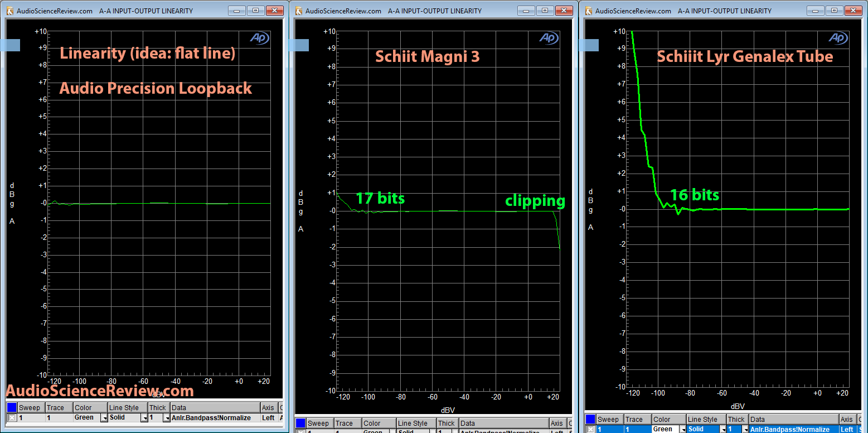Screen dimensions: 868x433
Task: Maximize the Schiit Lyr Genalex window
Action: tap(834, 11)
